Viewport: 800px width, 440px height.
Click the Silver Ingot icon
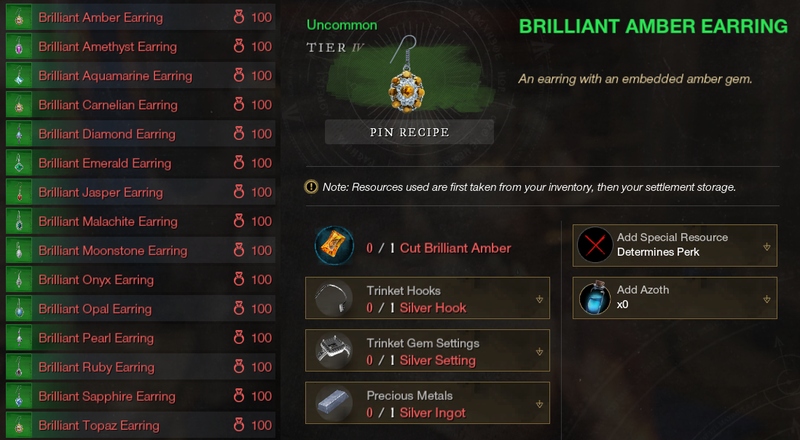coord(334,403)
